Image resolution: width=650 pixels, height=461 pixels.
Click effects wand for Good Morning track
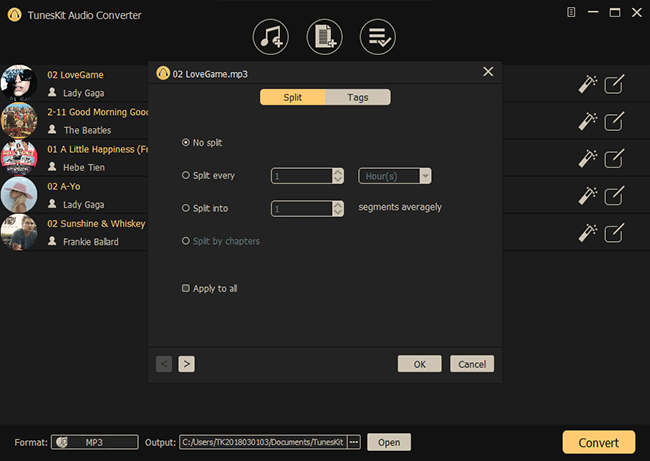[x=587, y=121]
